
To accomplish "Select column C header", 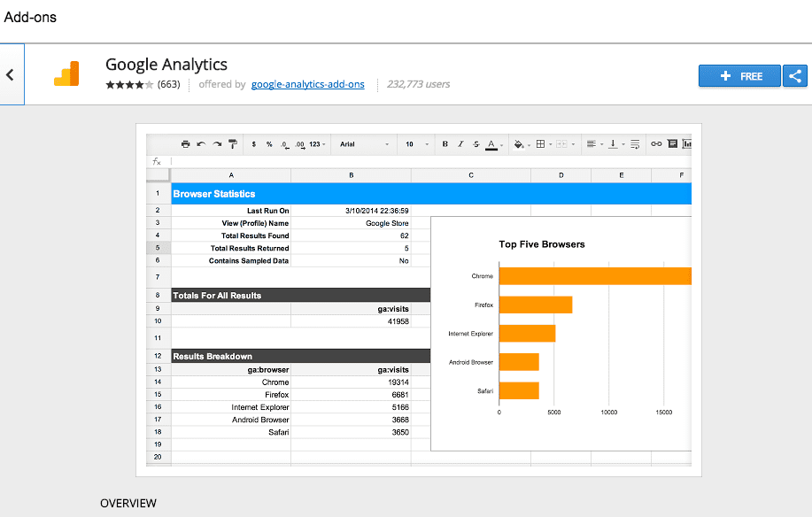I will tap(471, 175).
